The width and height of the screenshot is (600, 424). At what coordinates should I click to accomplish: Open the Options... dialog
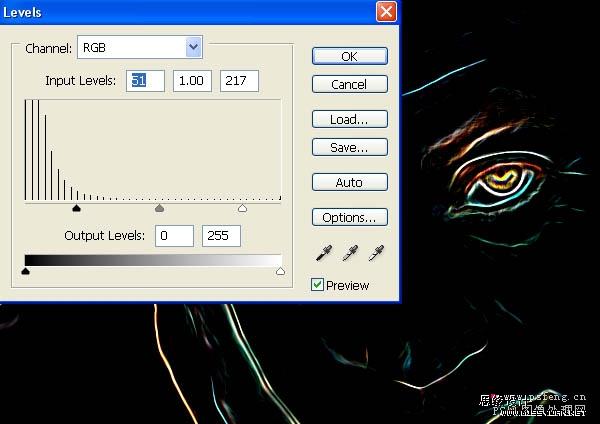(349, 217)
